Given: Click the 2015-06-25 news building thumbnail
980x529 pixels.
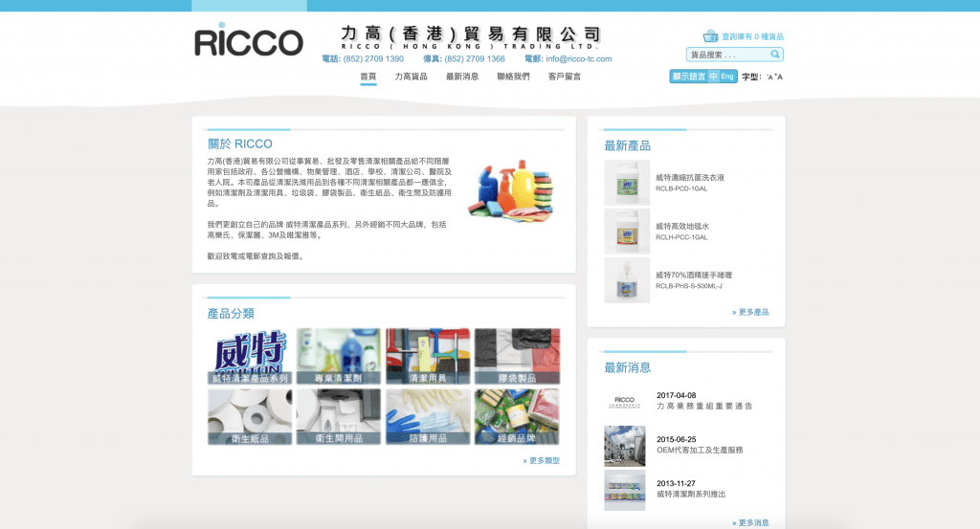Looking at the screenshot, I should click(624, 446).
